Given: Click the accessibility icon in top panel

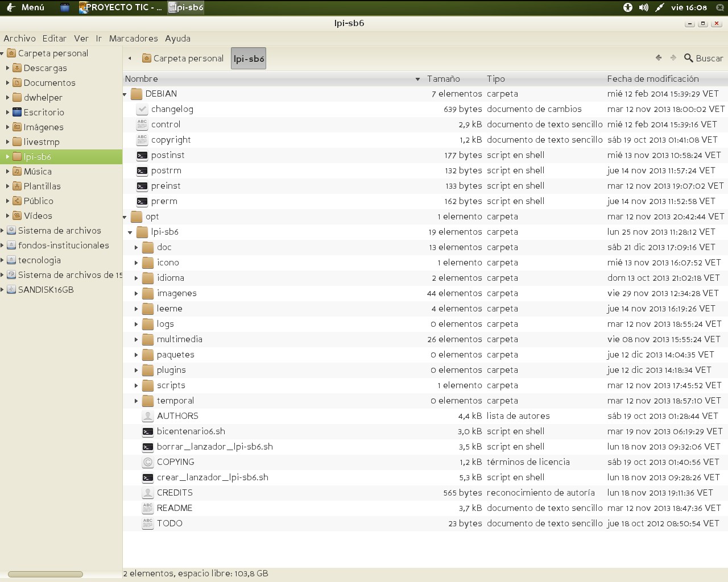Looking at the screenshot, I should [627, 7].
